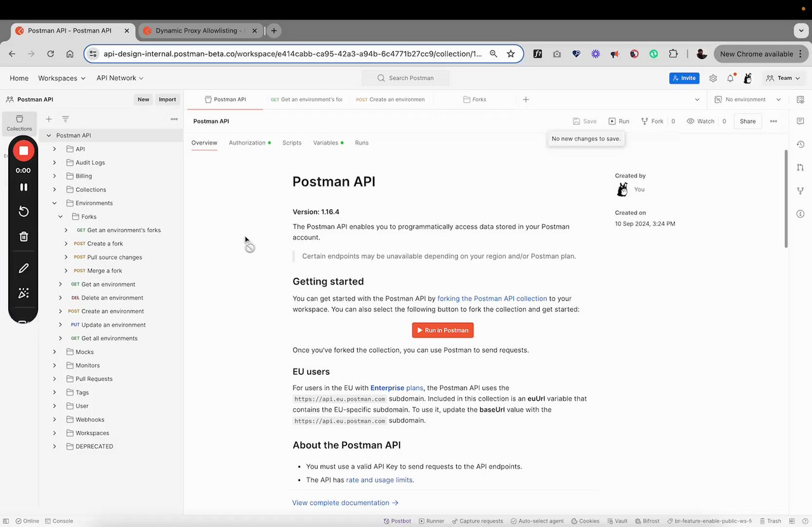This screenshot has height=527, width=812.
Task: Click the Share button
Action: (747, 121)
